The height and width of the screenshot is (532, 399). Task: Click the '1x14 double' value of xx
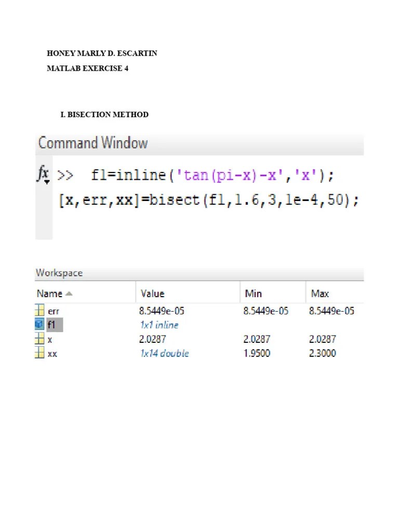click(165, 353)
